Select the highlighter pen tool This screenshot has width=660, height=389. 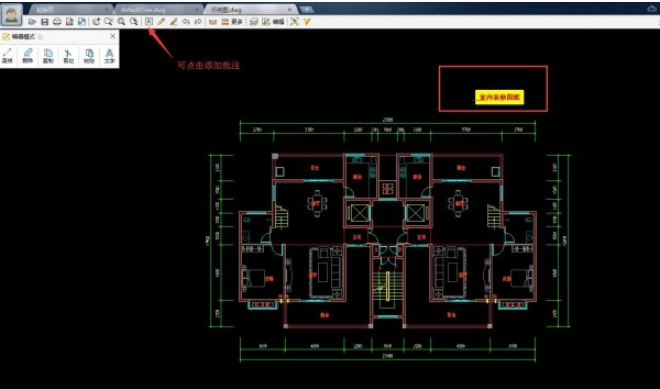tap(173, 21)
